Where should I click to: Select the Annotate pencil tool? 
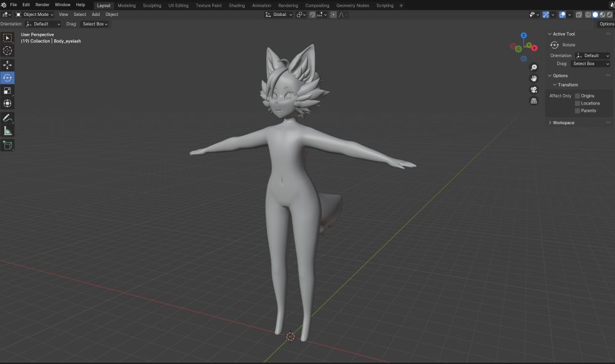point(8,117)
